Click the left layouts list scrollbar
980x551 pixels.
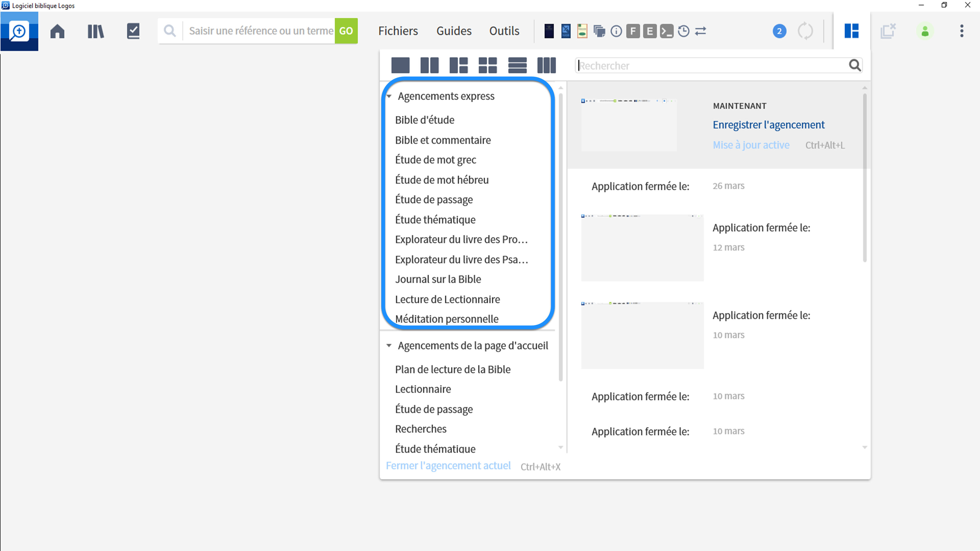560,237
